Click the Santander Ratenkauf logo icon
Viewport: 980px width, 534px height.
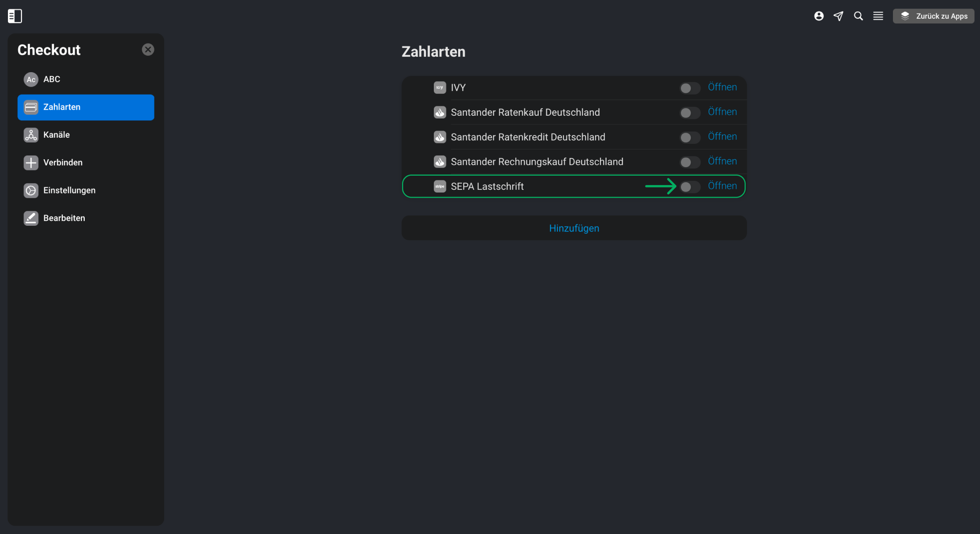439,112
